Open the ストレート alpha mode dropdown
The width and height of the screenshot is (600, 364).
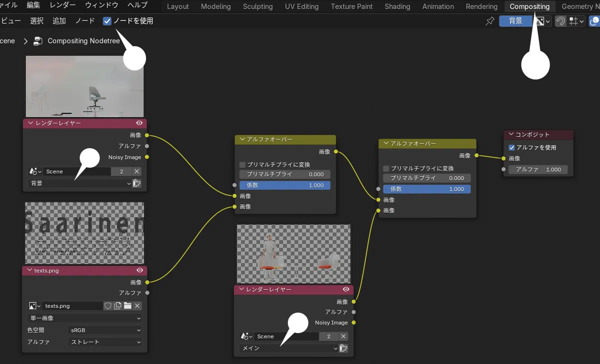tap(104, 342)
